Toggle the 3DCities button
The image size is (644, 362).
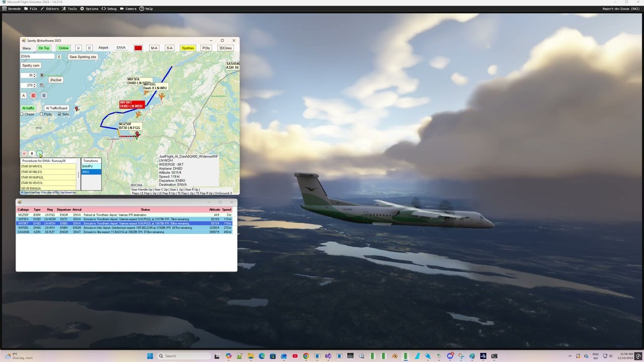coord(225,48)
